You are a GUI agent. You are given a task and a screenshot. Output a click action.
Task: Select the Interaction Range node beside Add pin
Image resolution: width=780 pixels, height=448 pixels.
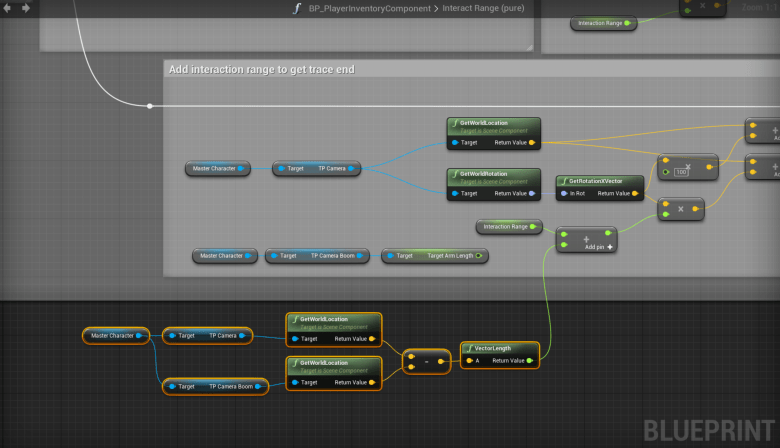click(x=509, y=227)
